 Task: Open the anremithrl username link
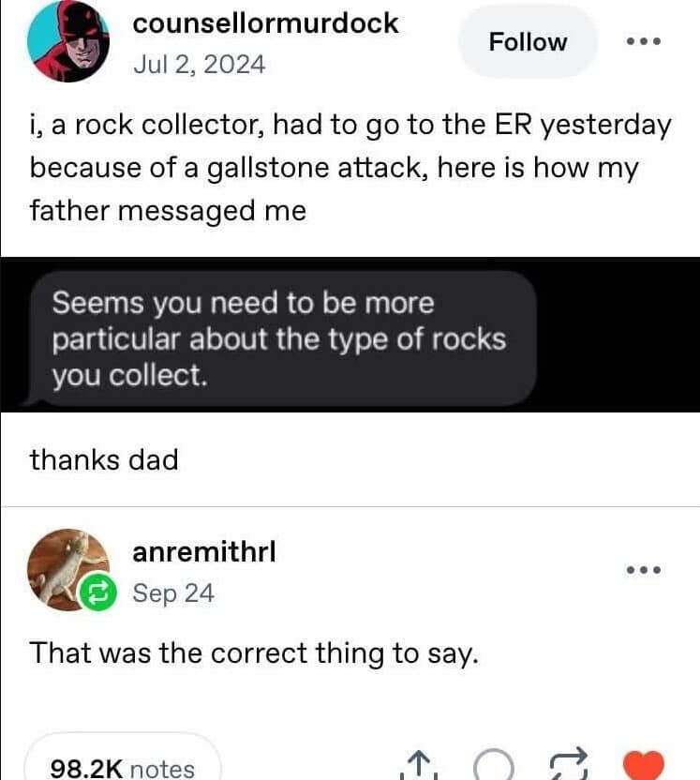click(x=204, y=553)
